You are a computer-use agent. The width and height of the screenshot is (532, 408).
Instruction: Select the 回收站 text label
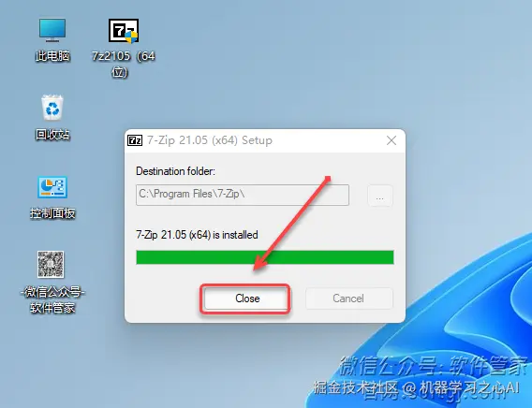click(x=52, y=135)
